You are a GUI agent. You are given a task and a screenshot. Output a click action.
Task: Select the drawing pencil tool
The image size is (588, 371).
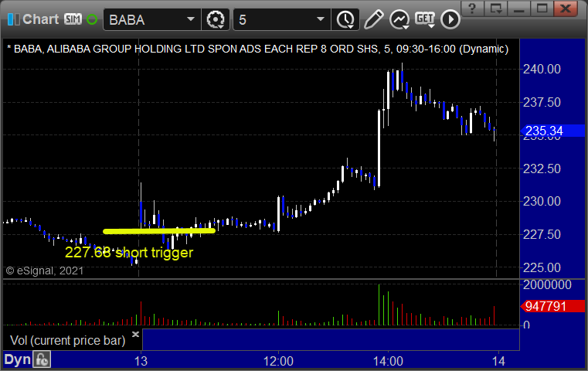coord(373,19)
